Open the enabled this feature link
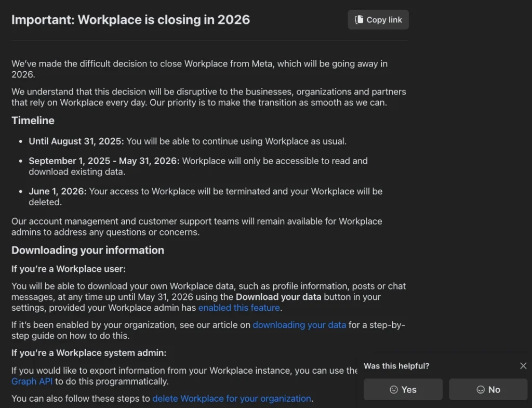The image size is (532, 408). 239,308
